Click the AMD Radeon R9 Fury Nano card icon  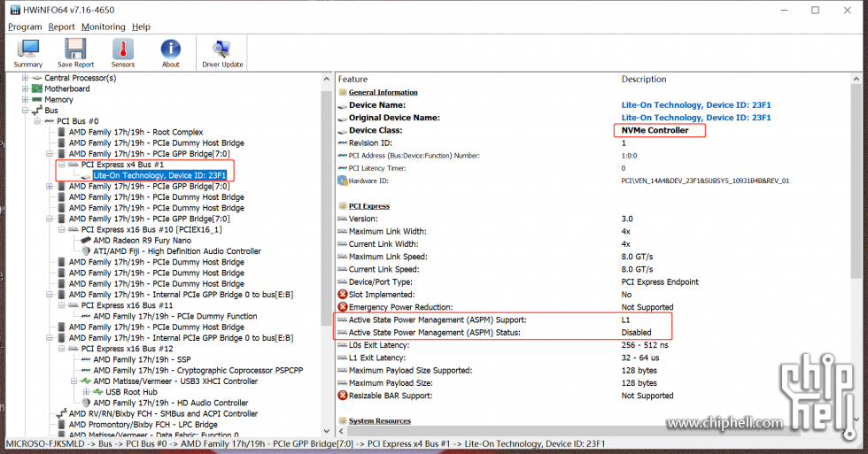[86, 241]
